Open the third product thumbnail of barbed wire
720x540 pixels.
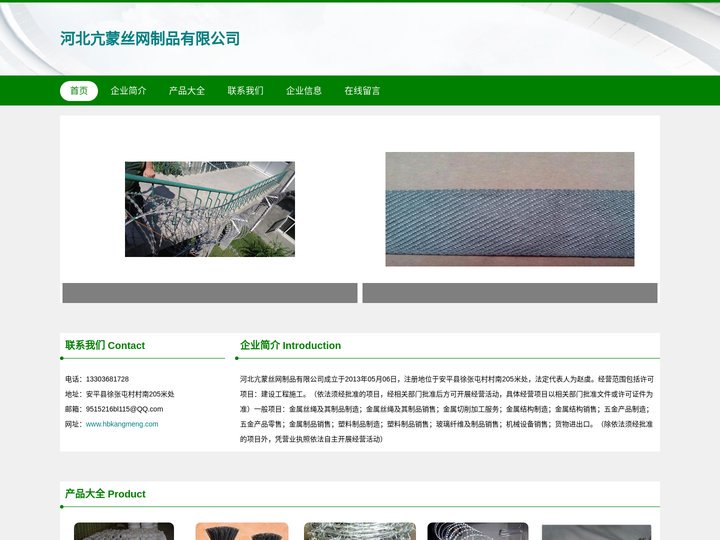(360, 531)
